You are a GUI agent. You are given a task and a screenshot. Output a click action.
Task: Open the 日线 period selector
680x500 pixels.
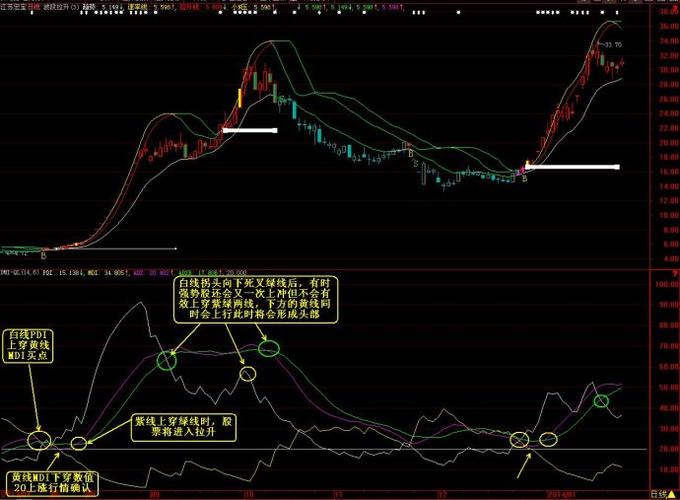(x=659, y=494)
